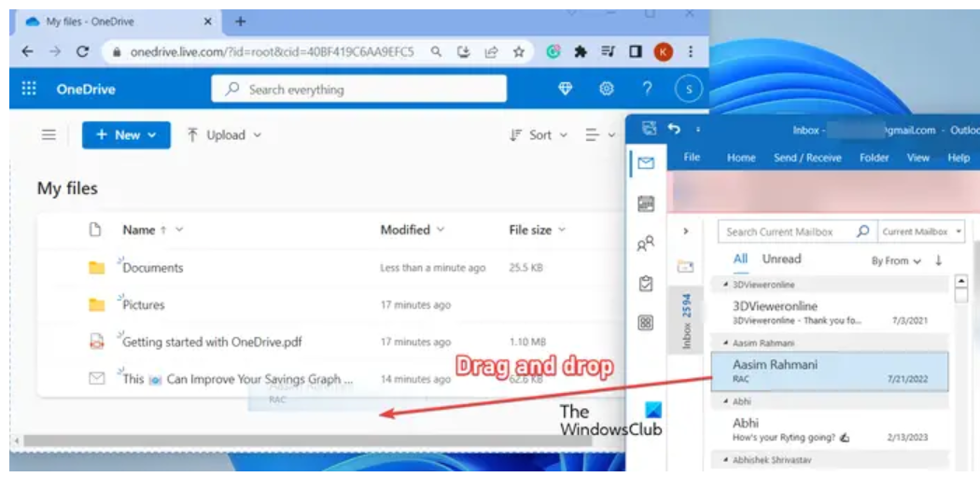
Task: Click the OneDrive Search everything box
Action: coord(358,89)
